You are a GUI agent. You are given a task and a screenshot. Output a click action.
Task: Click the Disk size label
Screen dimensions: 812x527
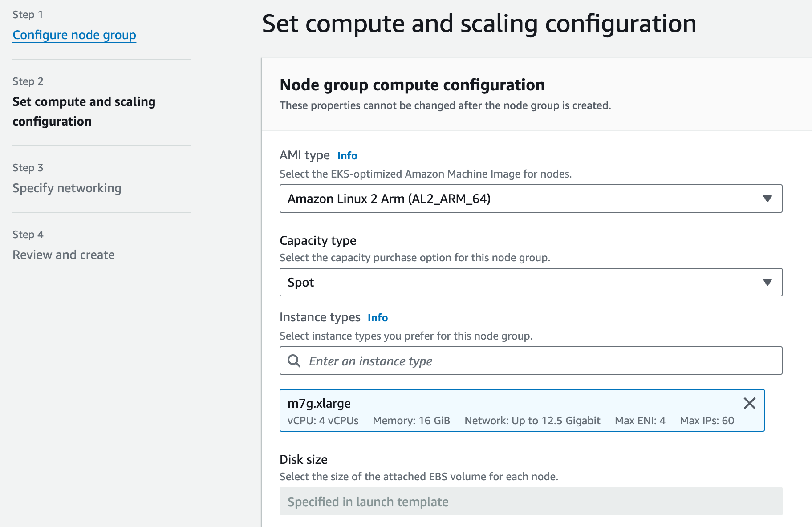click(x=304, y=460)
